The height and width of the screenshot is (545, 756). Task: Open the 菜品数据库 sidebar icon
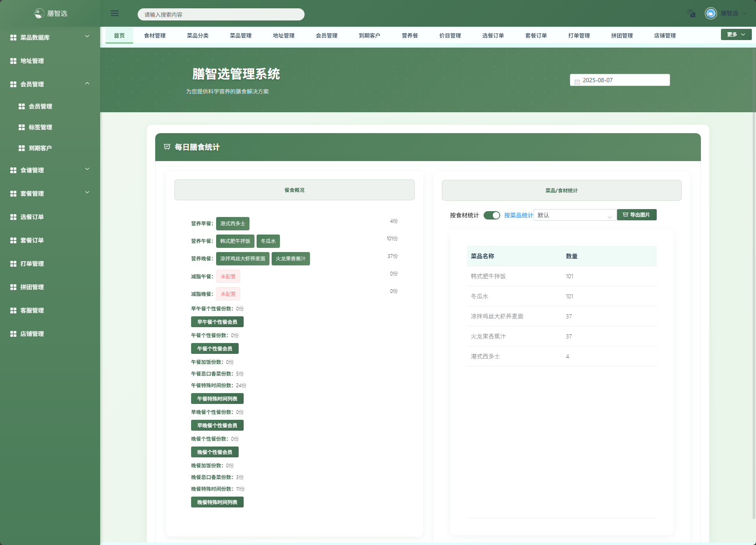pyautogui.click(x=12, y=37)
